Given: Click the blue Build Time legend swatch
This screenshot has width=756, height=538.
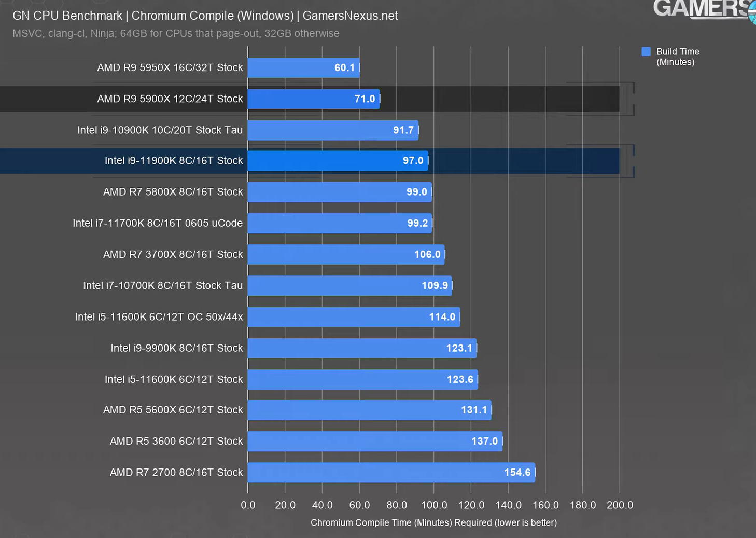Looking at the screenshot, I should (646, 51).
